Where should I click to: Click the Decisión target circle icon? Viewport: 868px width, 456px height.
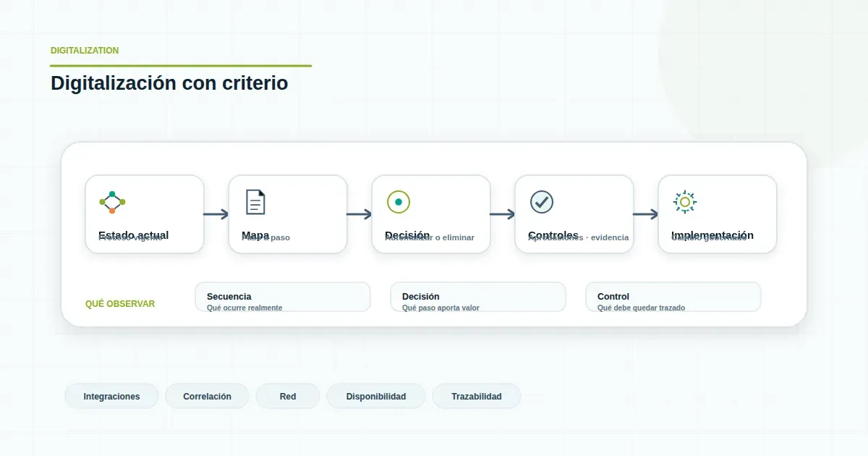(399, 202)
